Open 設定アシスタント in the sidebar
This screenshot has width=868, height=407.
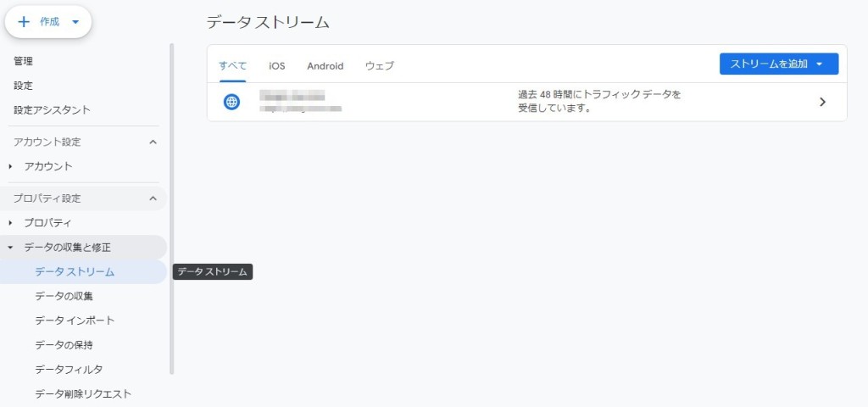(x=52, y=110)
